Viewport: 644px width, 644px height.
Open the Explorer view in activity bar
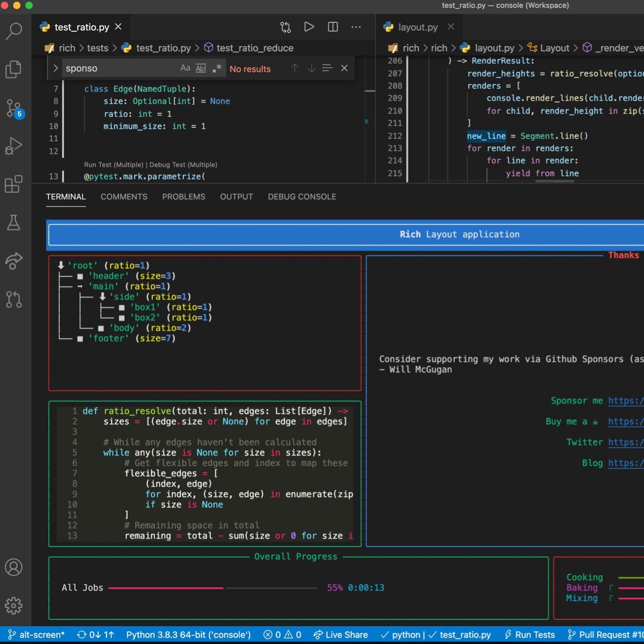[14, 69]
